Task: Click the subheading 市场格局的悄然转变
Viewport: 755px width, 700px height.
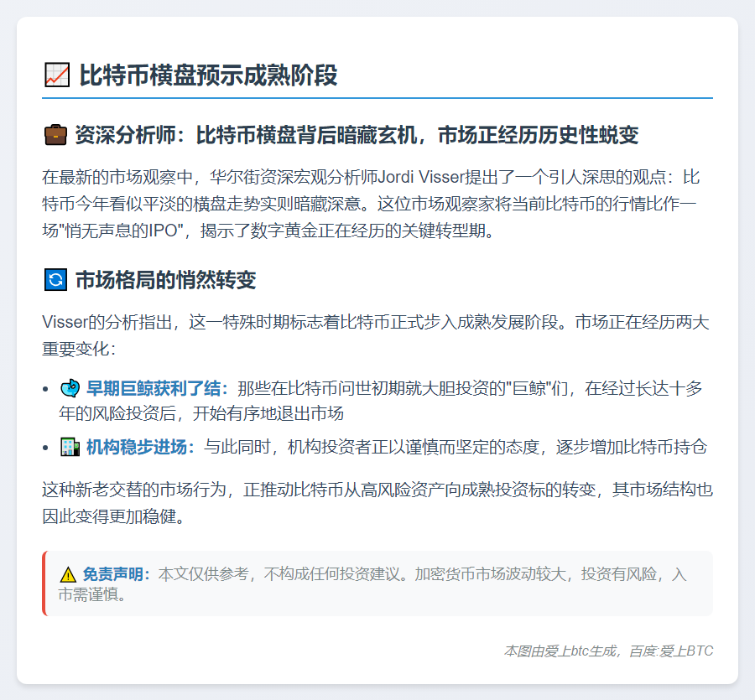Action: point(165,280)
